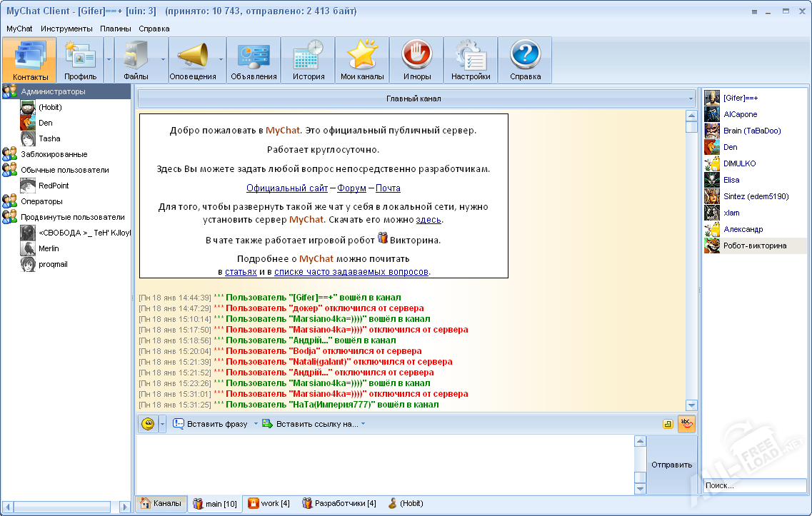Click the Объявления toolbar icon
Image resolution: width=812 pixels, height=516 pixels.
pos(254,60)
